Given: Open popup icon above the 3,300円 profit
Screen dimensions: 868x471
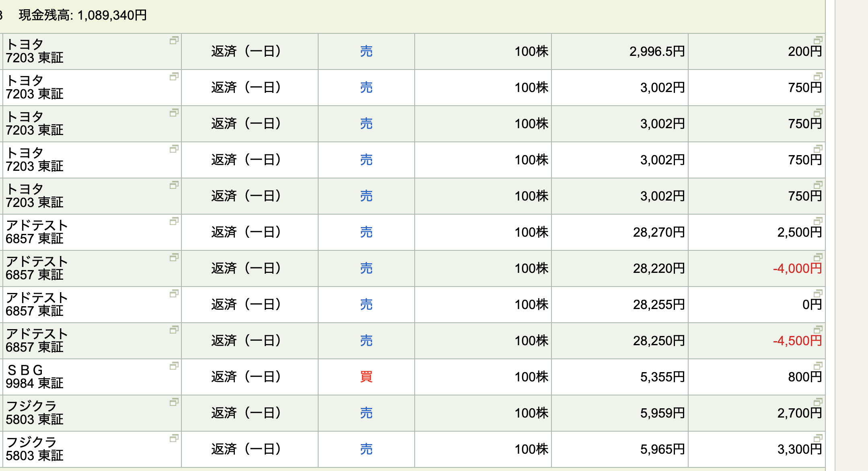Looking at the screenshot, I should (818, 438).
